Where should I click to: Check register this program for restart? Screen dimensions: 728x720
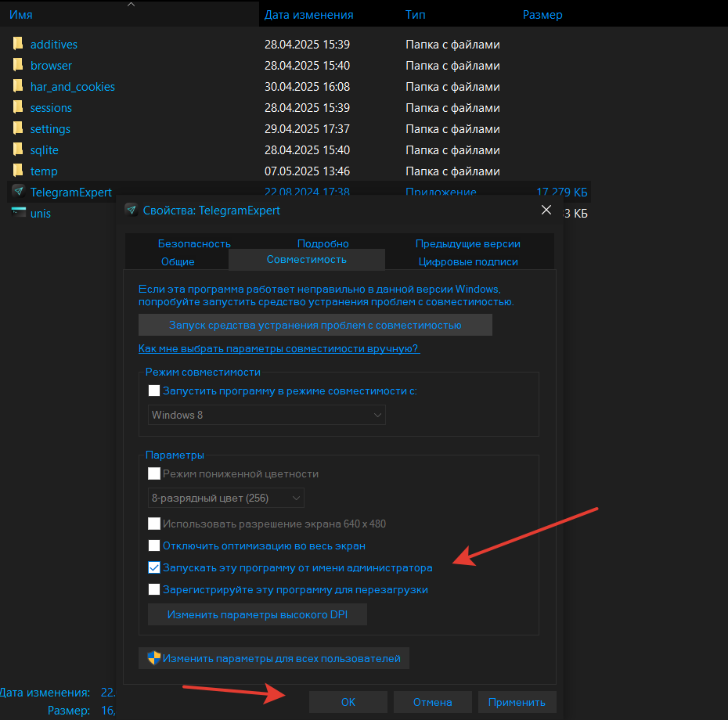pos(154,589)
